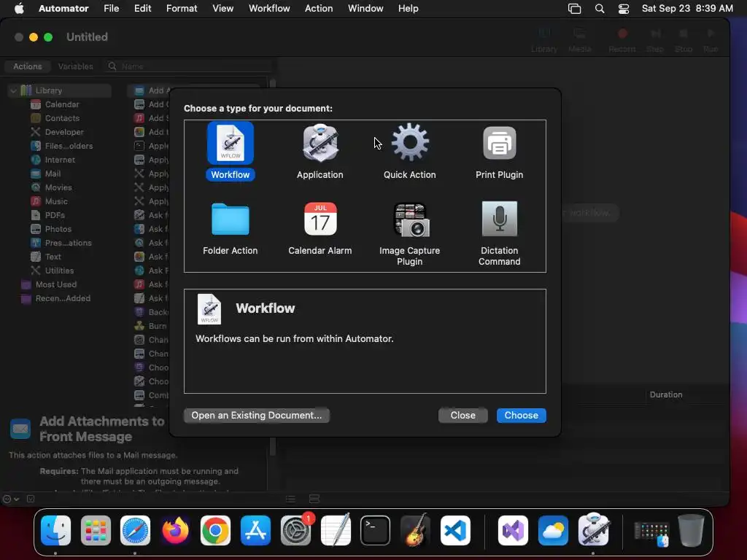Toggle the description pane hide button

tap(31, 499)
